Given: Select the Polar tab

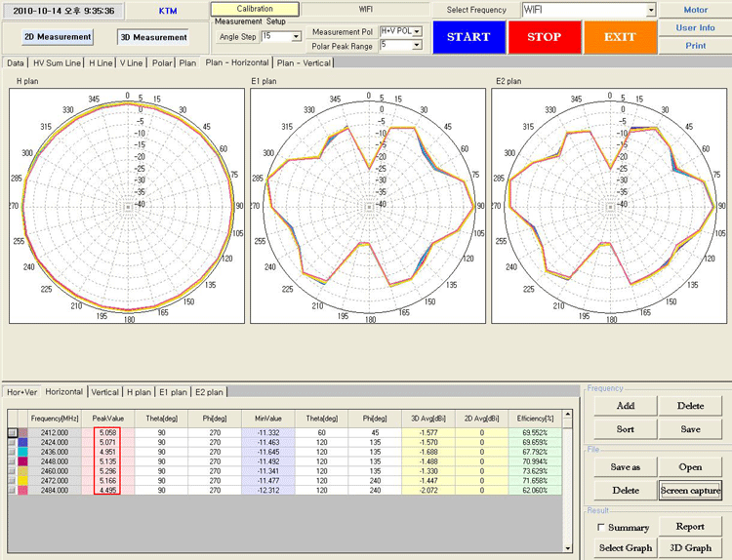Looking at the screenshot, I should [x=162, y=63].
